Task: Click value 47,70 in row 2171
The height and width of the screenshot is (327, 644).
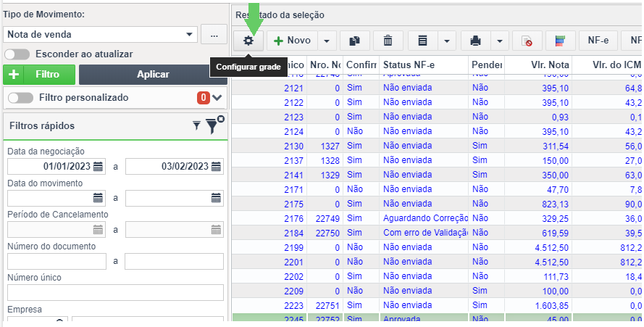Action: (558, 190)
